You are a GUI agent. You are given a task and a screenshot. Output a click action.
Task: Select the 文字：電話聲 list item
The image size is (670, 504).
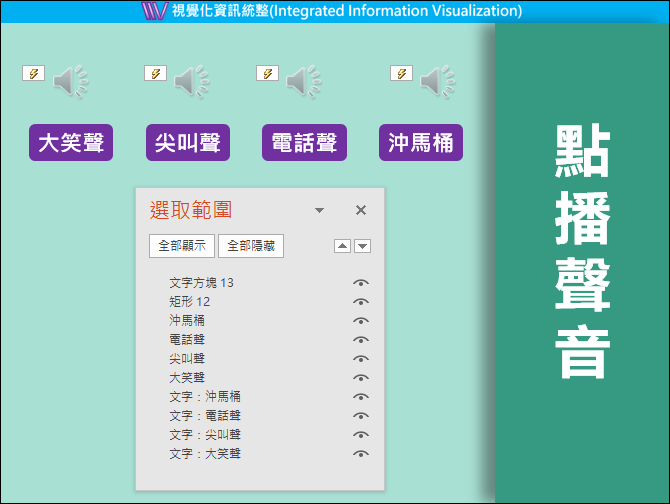[x=205, y=416]
